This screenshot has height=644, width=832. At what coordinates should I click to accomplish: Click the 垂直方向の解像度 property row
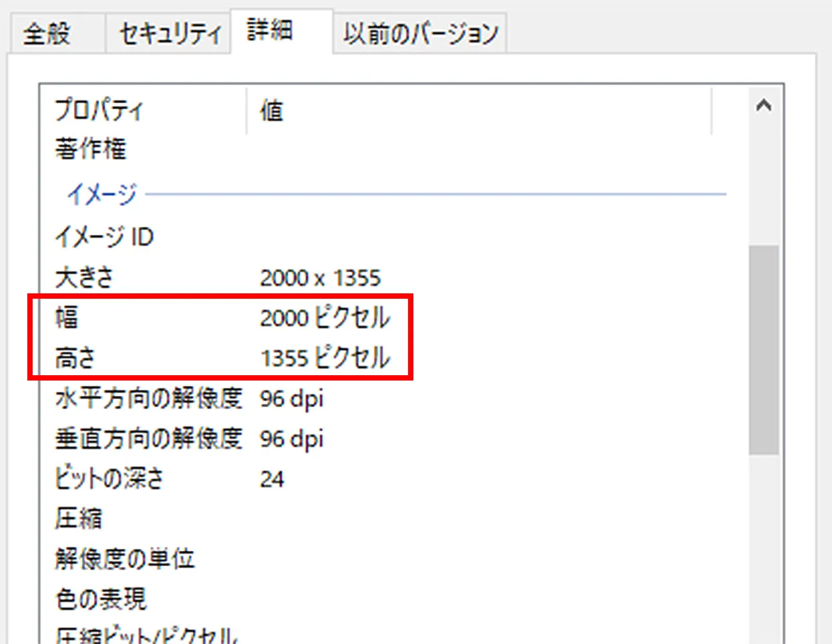148,438
